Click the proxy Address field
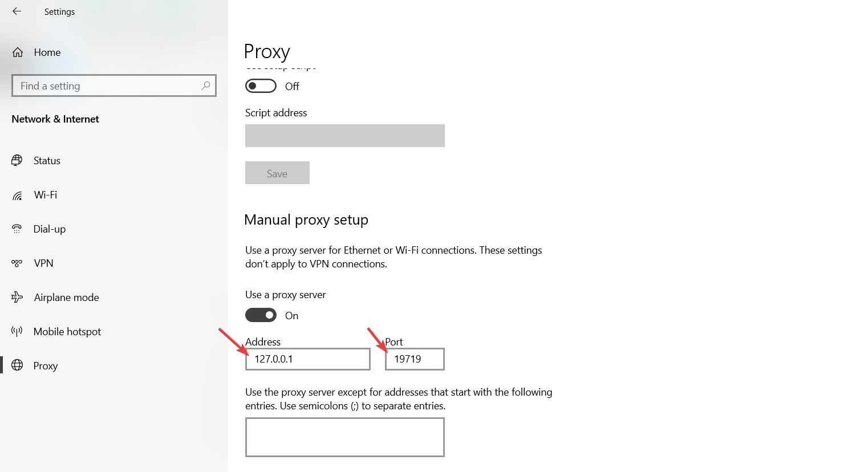 [308, 359]
